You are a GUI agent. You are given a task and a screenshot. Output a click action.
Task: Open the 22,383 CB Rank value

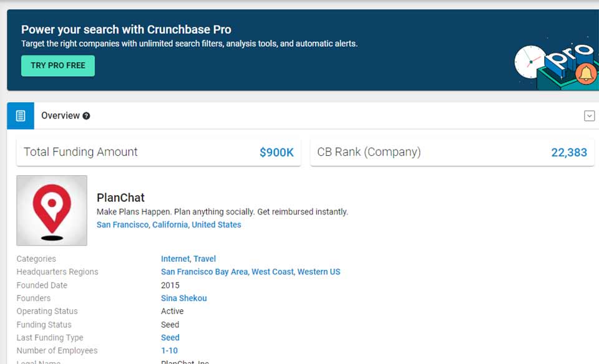[x=569, y=152]
